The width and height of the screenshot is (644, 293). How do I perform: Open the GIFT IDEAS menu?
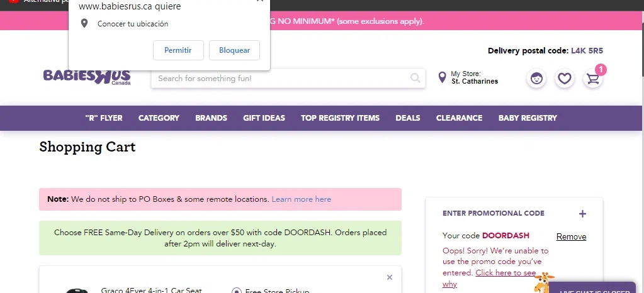coord(264,118)
